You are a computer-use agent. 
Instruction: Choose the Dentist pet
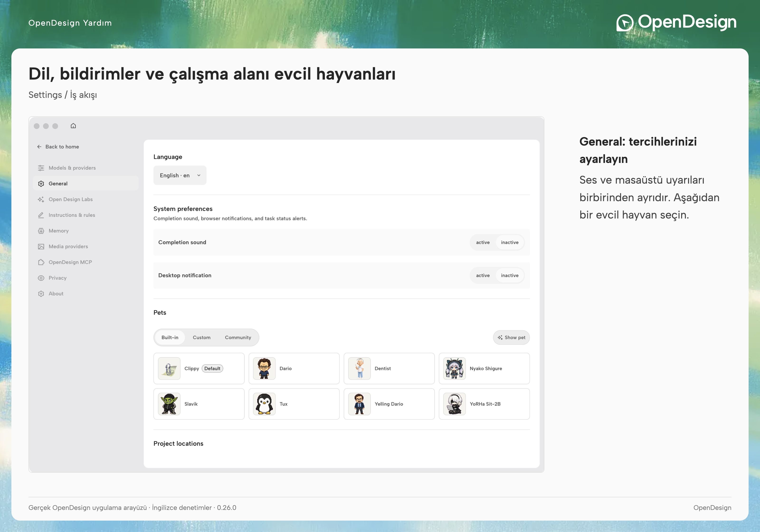[389, 368]
